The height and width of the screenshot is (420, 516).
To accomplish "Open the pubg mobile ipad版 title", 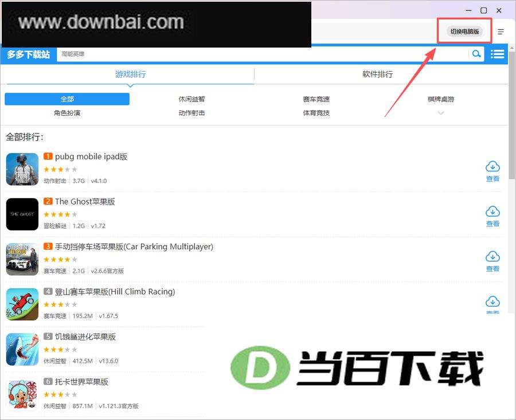I will 91,156.
